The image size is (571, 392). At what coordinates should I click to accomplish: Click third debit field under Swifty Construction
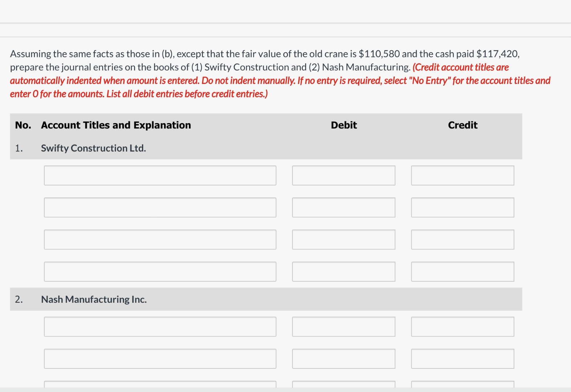tap(344, 240)
